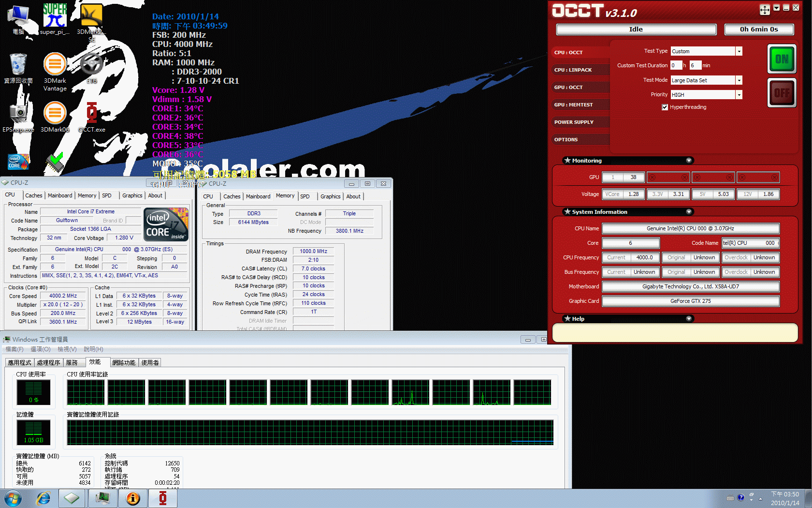Stop the test with the red OFF button
812x508 pixels.
(782, 93)
